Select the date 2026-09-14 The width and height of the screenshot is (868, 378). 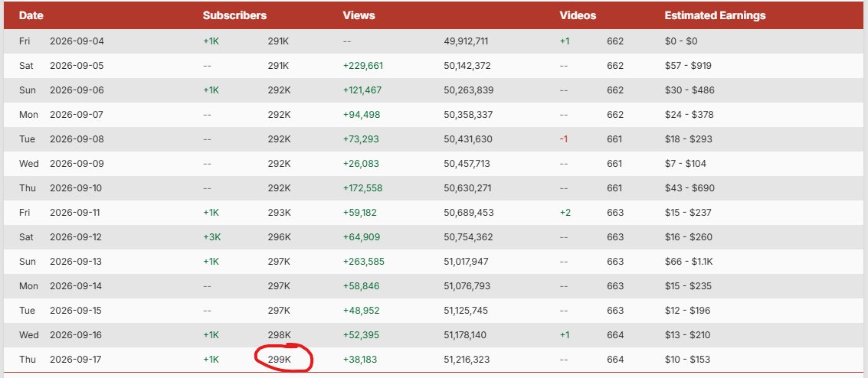pos(77,286)
